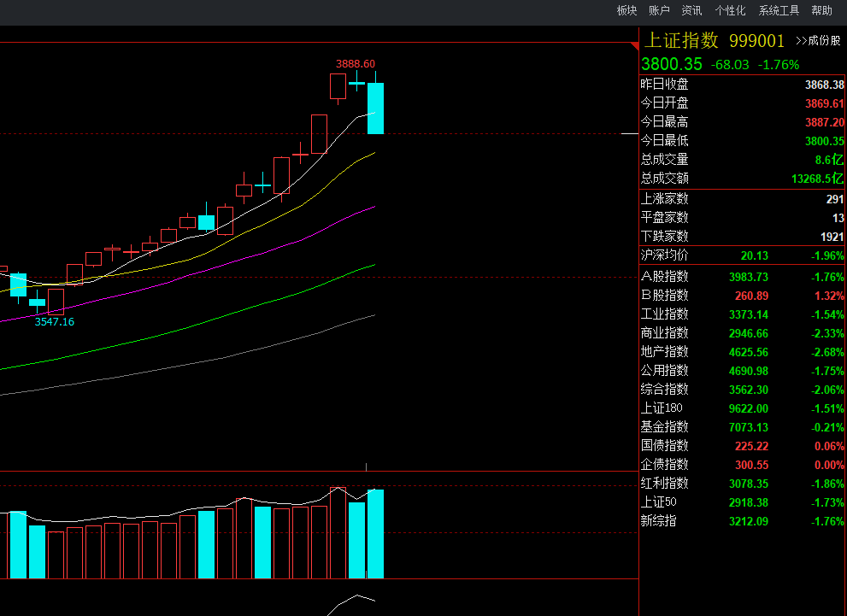Click the 昨日收盘 value 3868.38

(824, 85)
